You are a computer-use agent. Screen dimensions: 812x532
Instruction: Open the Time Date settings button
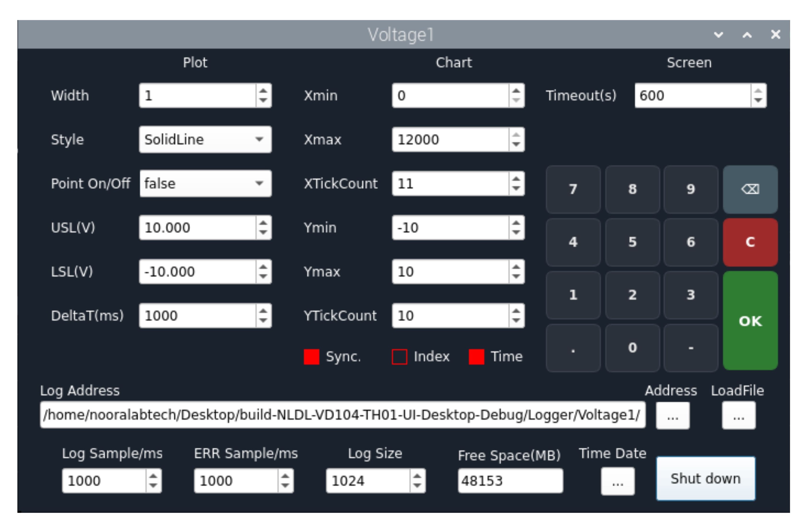tap(617, 481)
